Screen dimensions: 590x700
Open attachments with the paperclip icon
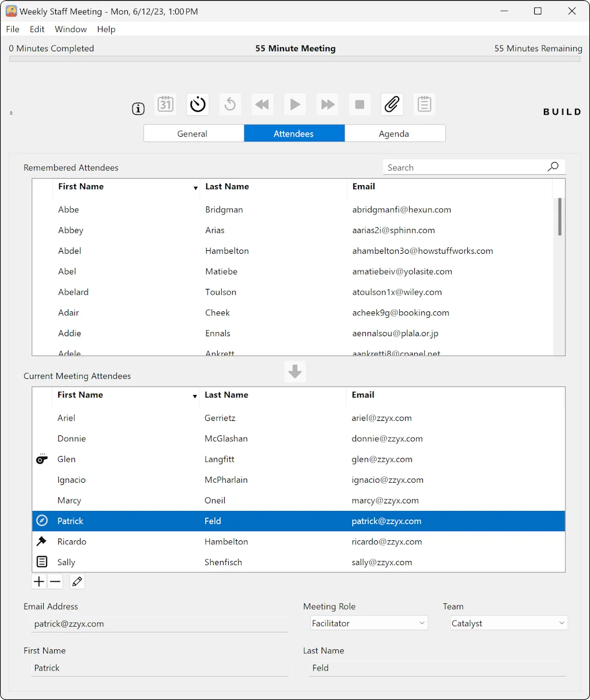pos(392,104)
